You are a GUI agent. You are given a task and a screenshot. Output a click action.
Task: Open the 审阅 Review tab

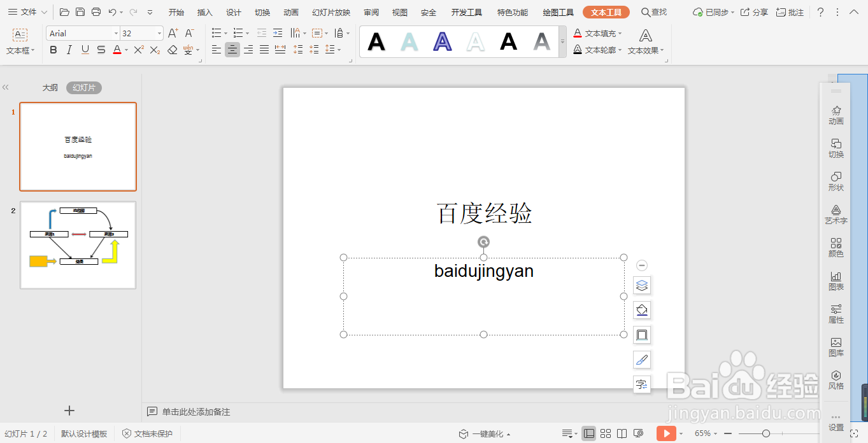click(x=371, y=12)
